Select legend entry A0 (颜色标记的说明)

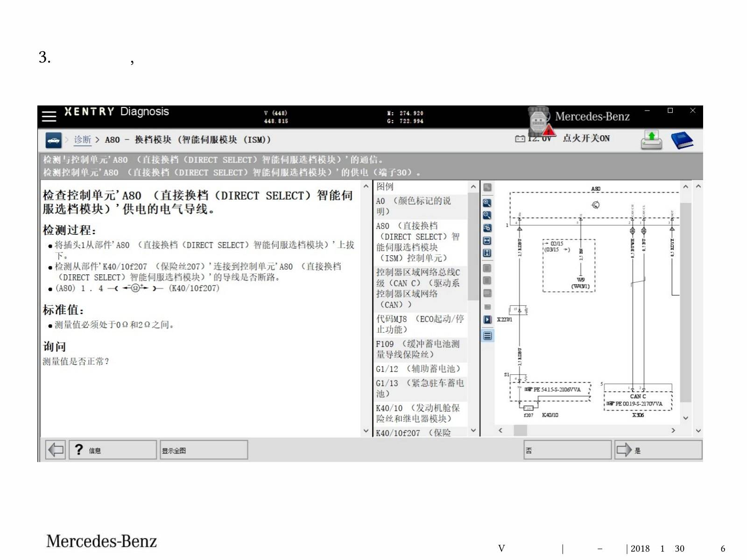pos(421,206)
